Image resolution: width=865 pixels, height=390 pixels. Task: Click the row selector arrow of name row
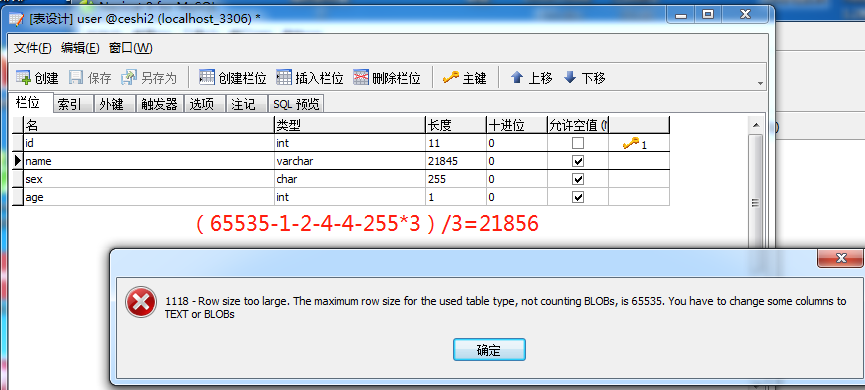(18, 162)
